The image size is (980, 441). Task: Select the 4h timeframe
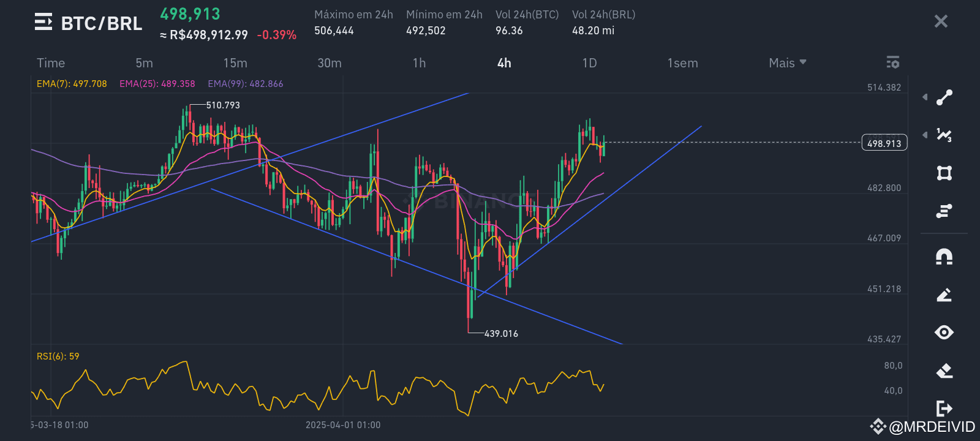[x=504, y=63]
